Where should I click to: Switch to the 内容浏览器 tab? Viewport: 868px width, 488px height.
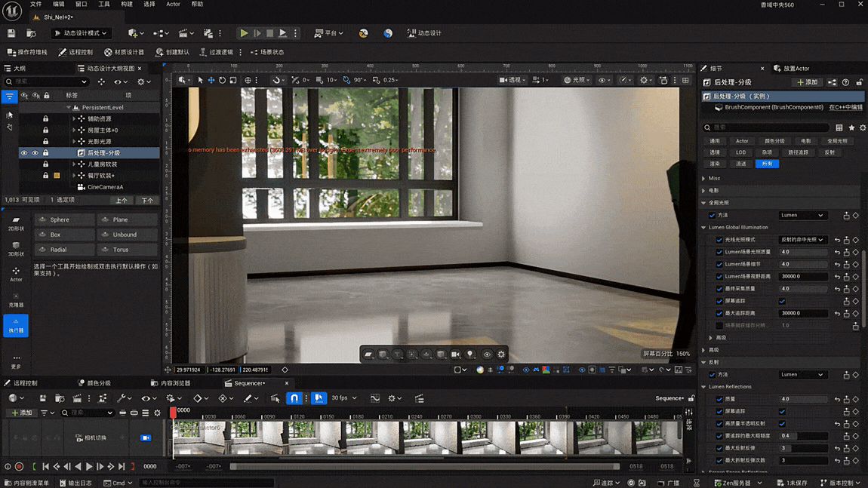(171, 383)
